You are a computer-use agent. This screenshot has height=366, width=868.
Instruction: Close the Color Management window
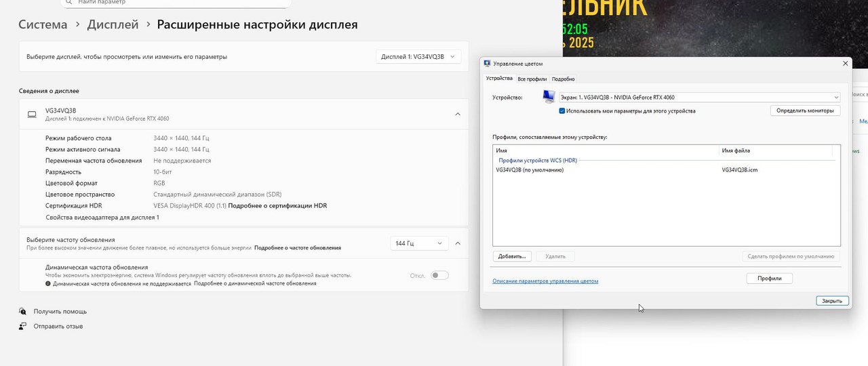click(x=845, y=63)
